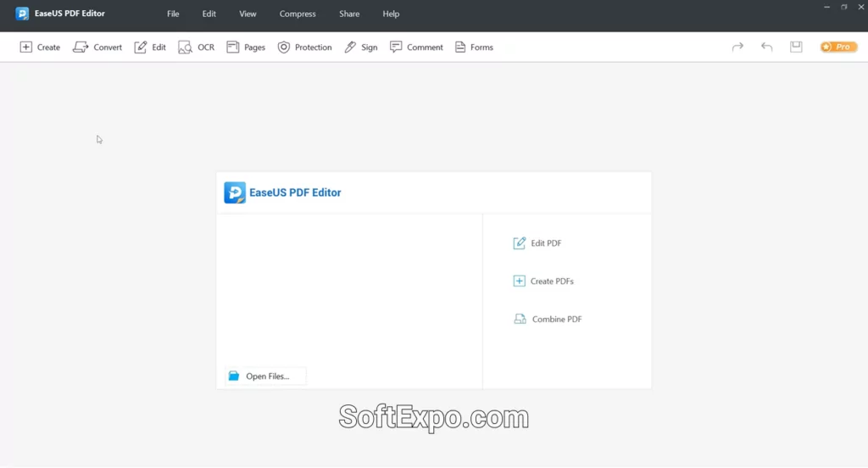868x468 pixels.
Task: Open the File menu
Action: [x=173, y=14]
